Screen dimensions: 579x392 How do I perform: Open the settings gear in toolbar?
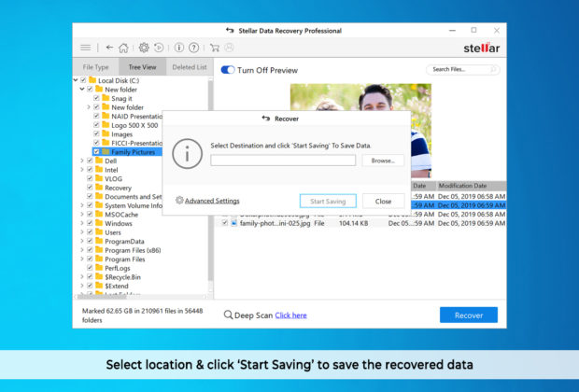click(144, 48)
